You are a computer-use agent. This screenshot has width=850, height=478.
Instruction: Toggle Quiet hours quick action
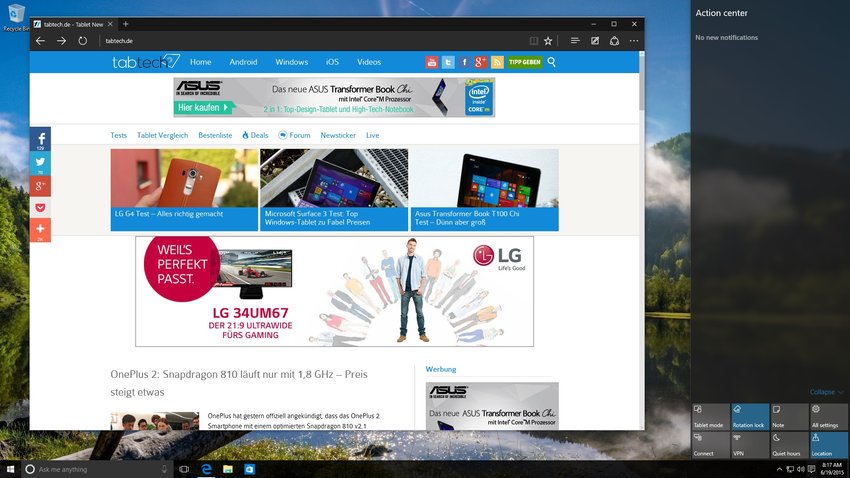pyautogui.click(x=789, y=445)
